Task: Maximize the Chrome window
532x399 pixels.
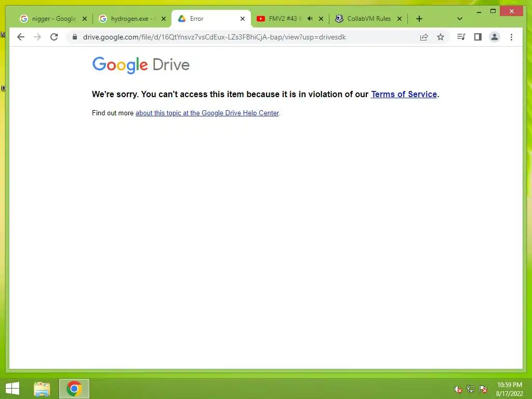Action: pyautogui.click(x=493, y=11)
